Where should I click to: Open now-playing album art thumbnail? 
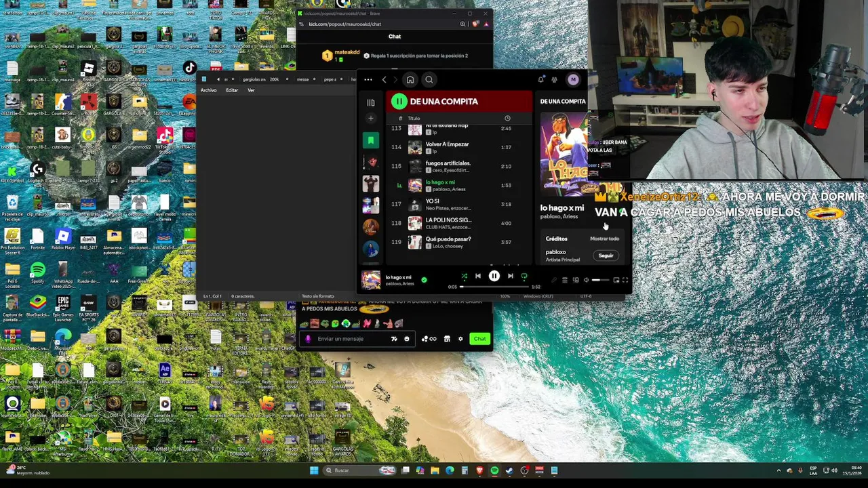371,280
